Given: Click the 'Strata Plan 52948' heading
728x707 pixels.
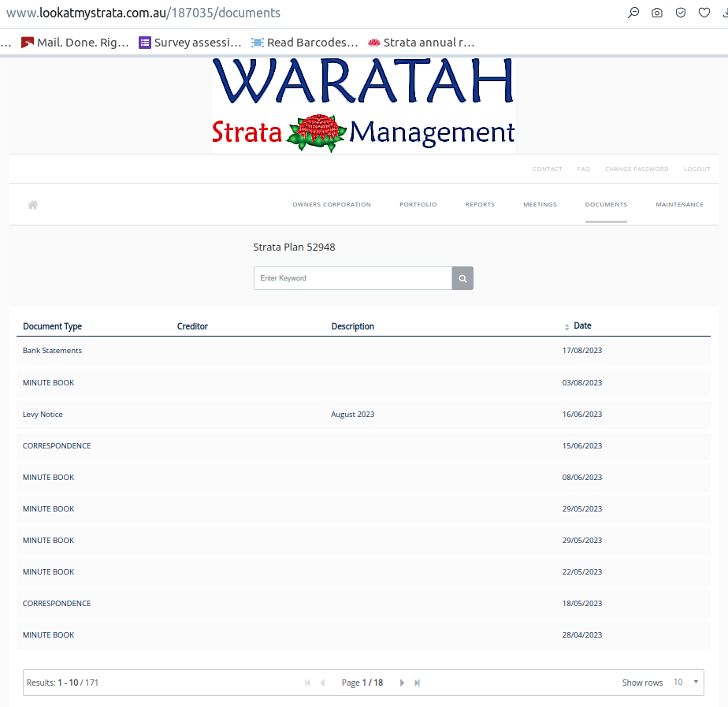Looking at the screenshot, I should (x=294, y=247).
